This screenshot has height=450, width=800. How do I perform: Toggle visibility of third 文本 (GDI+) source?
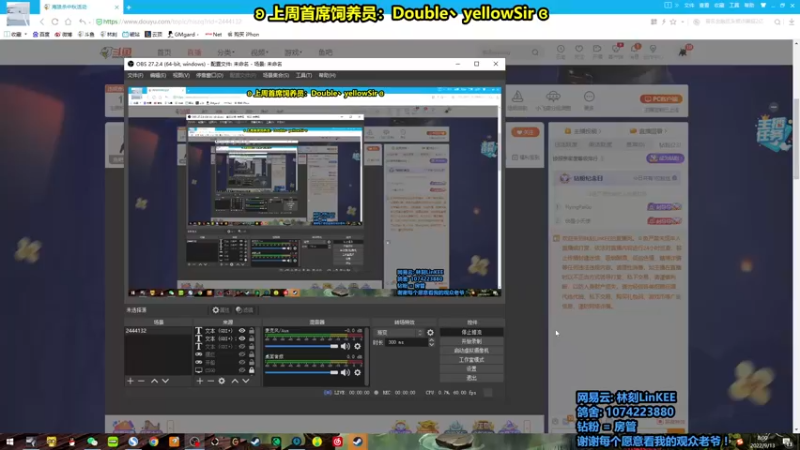point(242,346)
